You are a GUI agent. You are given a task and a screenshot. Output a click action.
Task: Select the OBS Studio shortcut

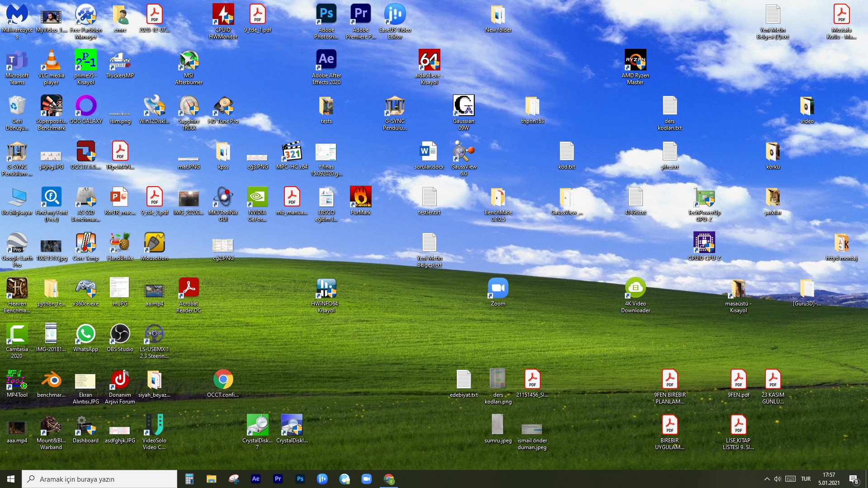(x=120, y=334)
